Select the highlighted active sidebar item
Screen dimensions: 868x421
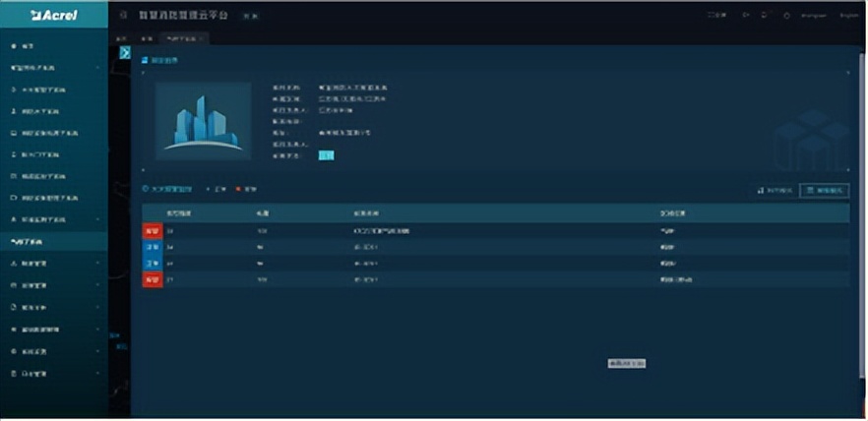click(54, 242)
